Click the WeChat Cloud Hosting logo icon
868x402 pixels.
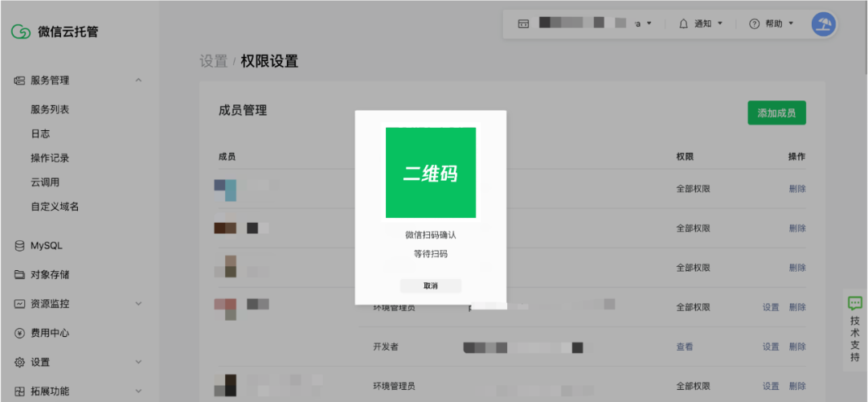point(21,31)
